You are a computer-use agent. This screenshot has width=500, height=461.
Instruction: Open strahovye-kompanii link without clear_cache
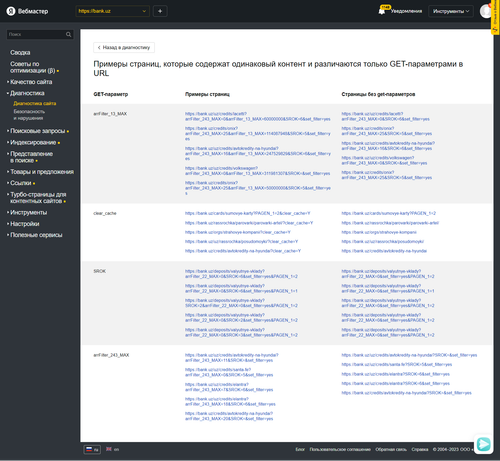379,232
